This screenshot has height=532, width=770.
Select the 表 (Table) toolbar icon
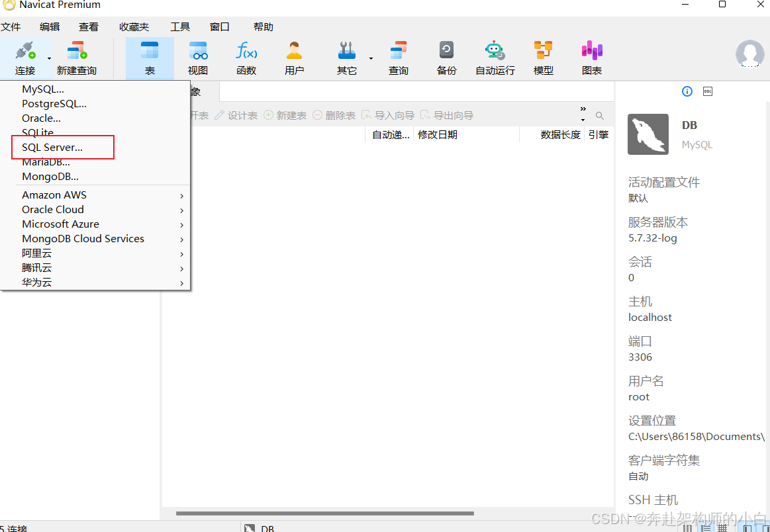pyautogui.click(x=150, y=58)
